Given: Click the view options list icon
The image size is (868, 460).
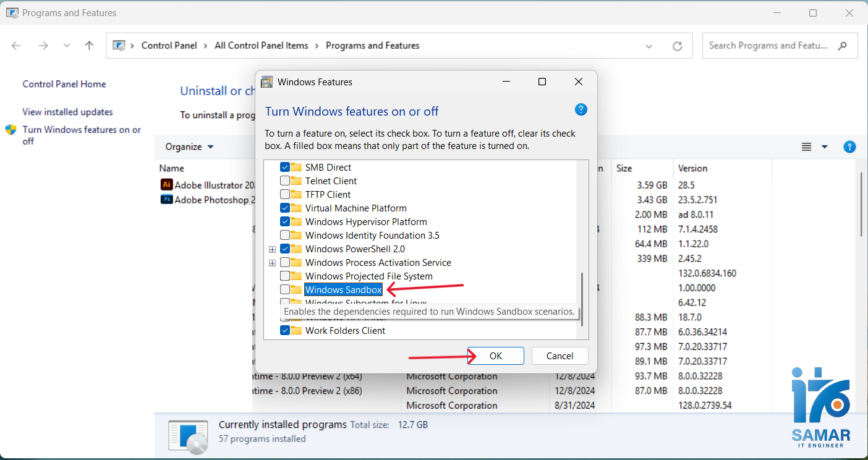Looking at the screenshot, I should (806, 147).
